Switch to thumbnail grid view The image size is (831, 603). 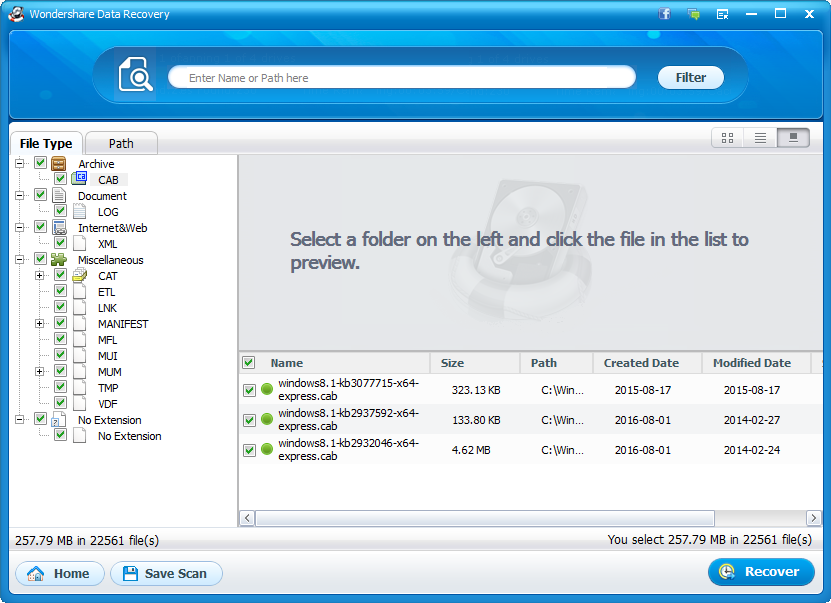click(x=727, y=138)
